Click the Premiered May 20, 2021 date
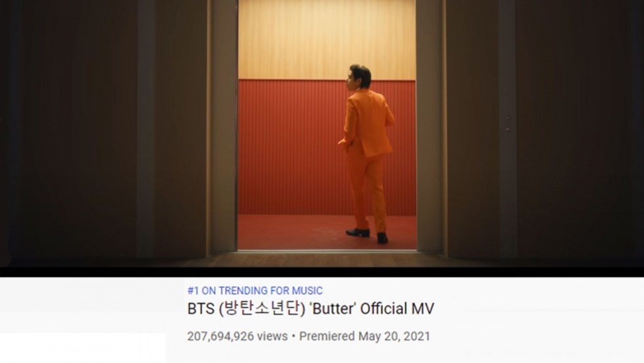Screen dimensions: 644x363 [x=364, y=336]
